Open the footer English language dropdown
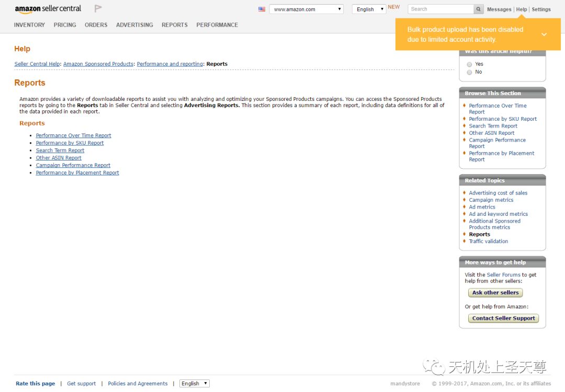 click(195, 383)
